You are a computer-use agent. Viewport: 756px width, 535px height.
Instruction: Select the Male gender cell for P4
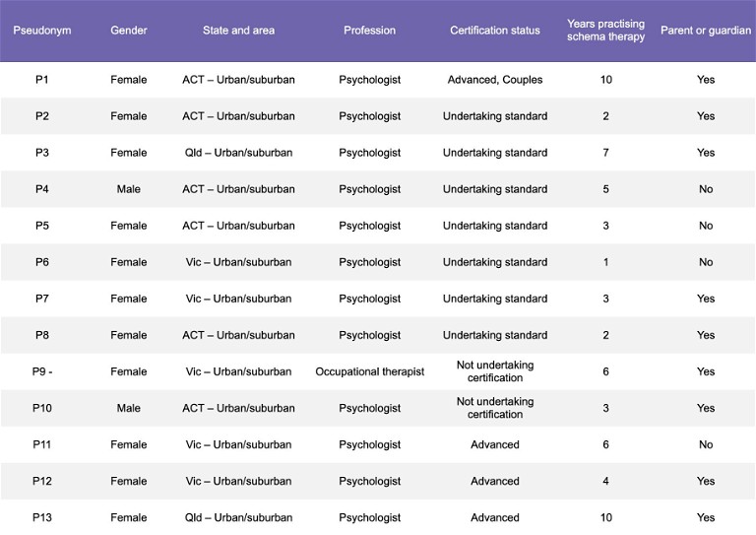(129, 189)
